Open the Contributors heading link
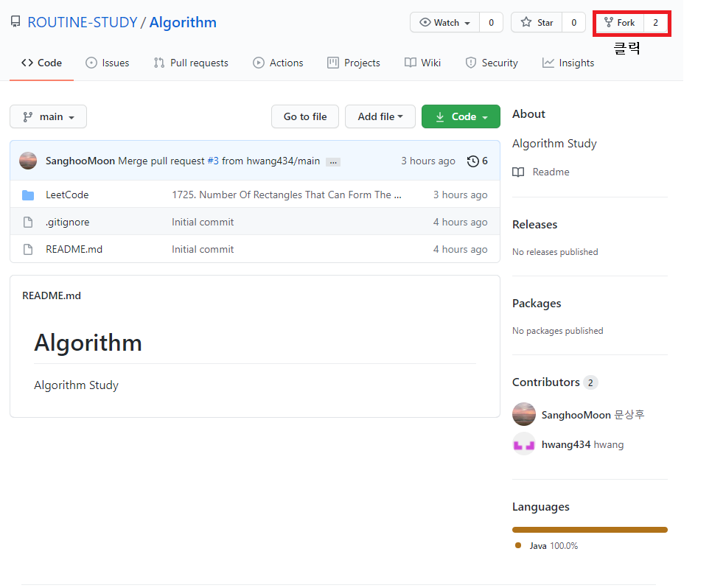The width and height of the screenshot is (726, 588). [546, 382]
